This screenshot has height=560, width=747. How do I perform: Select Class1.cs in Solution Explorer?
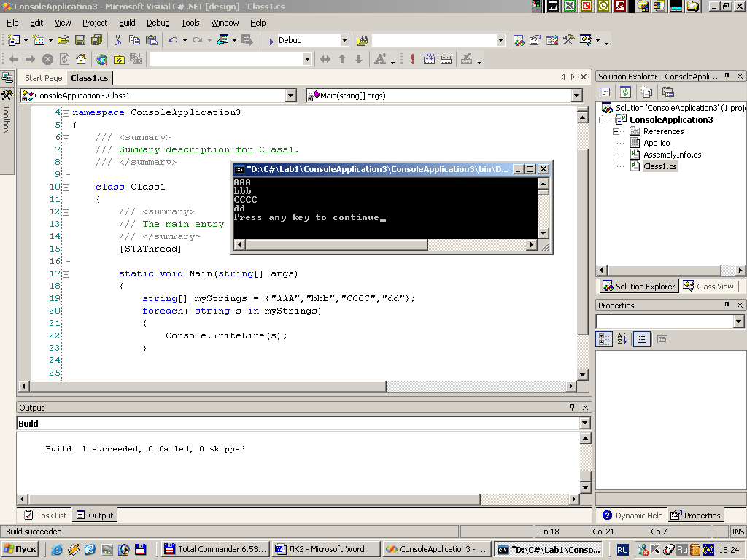pos(659,166)
